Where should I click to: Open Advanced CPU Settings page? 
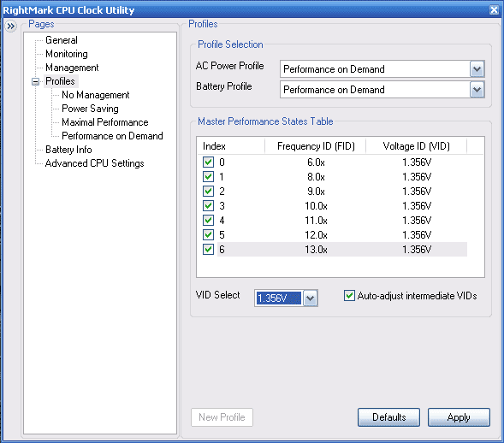(94, 163)
